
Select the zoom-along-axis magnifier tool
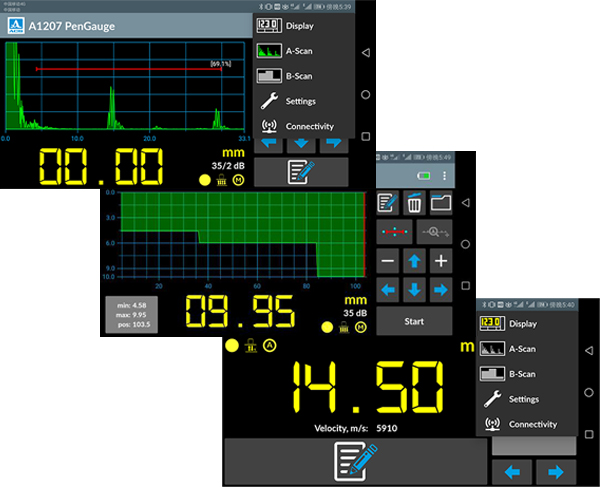434,232
